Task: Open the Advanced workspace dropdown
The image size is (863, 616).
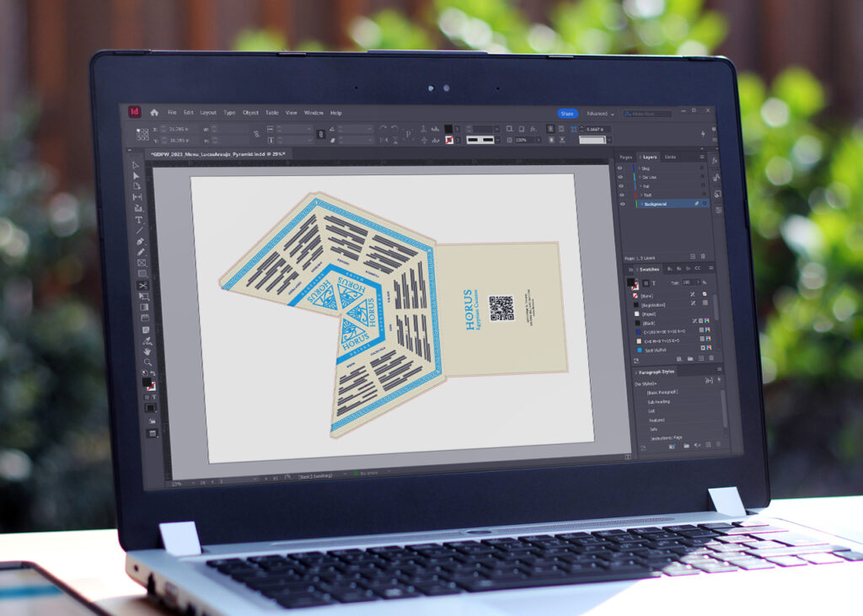Action: (x=600, y=114)
